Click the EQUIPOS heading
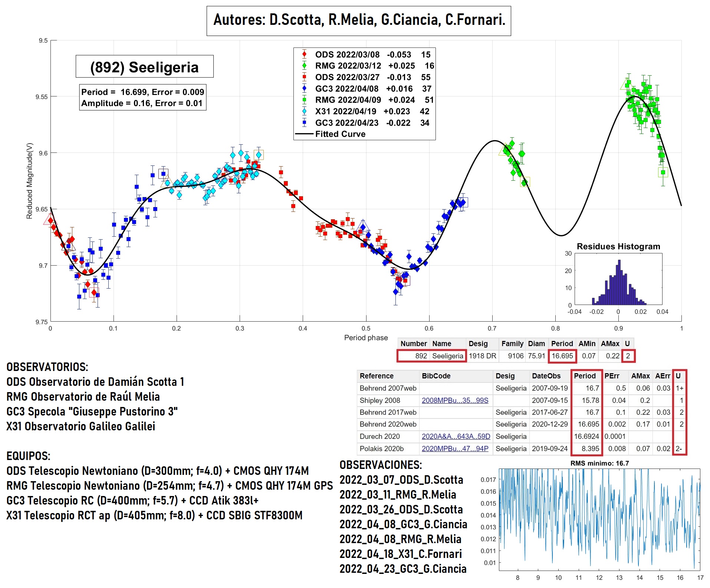The width and height of the screenshot is (710, 588). tap(28, 456)
